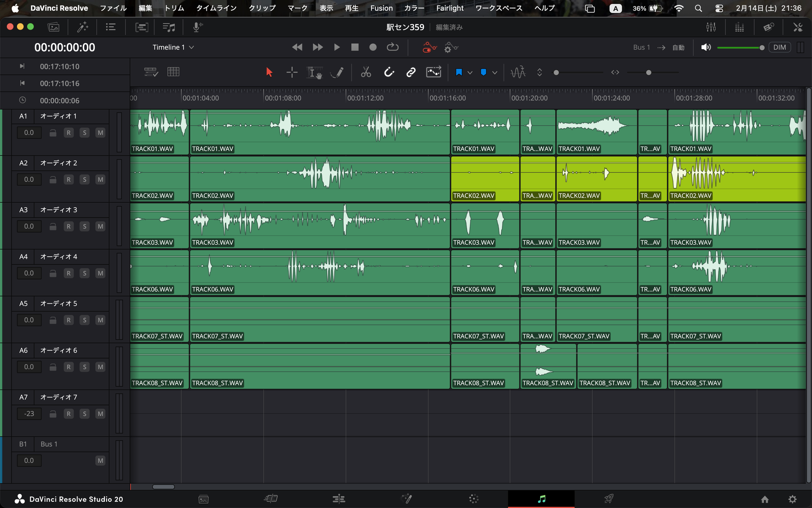Expand the marker color dropdown arrow
The width and height of the screenshot is (812, 508).
(495, 73)
